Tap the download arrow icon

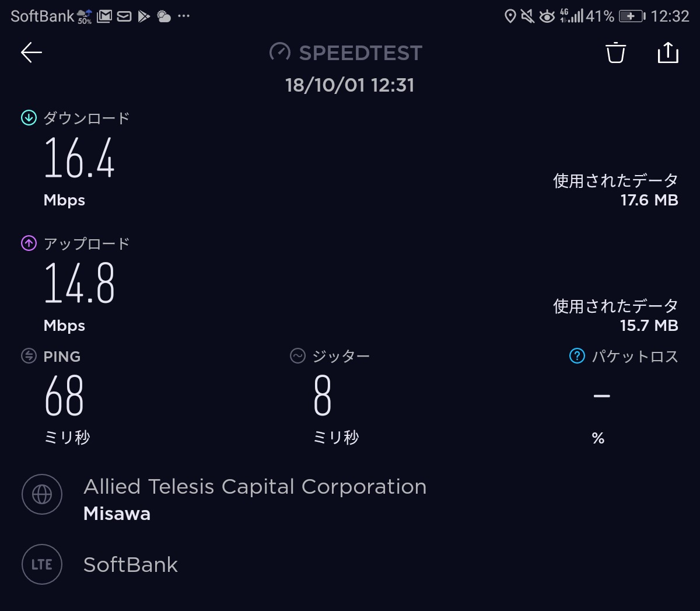[x=29, y=118]
